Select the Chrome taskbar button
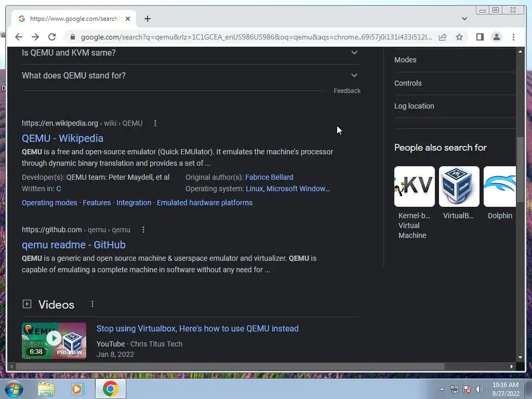Screen dimensions: 532x399 pos(110,389)
